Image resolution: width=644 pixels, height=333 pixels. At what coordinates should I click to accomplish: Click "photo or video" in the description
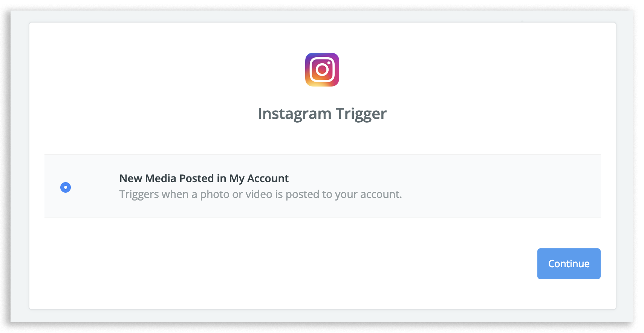pos(236,194)
